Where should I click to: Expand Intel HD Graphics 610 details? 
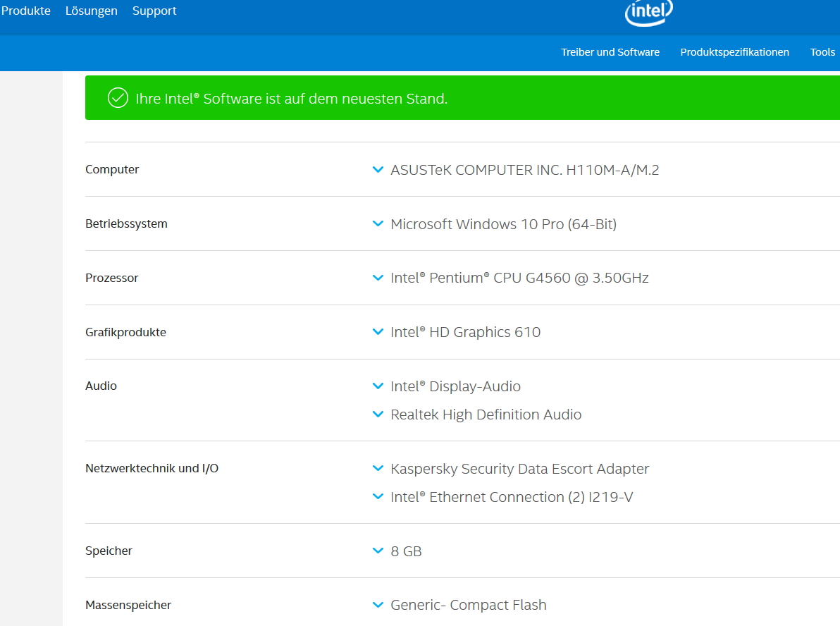[x=378, y=332]
